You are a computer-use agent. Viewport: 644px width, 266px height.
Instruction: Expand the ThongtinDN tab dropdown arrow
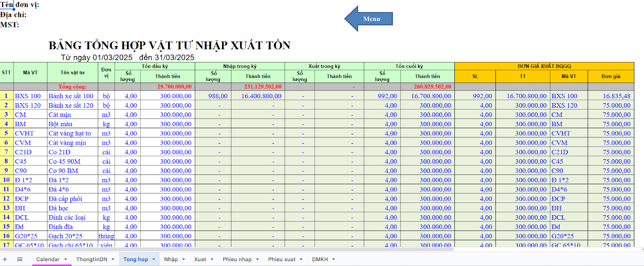point(113,259)
